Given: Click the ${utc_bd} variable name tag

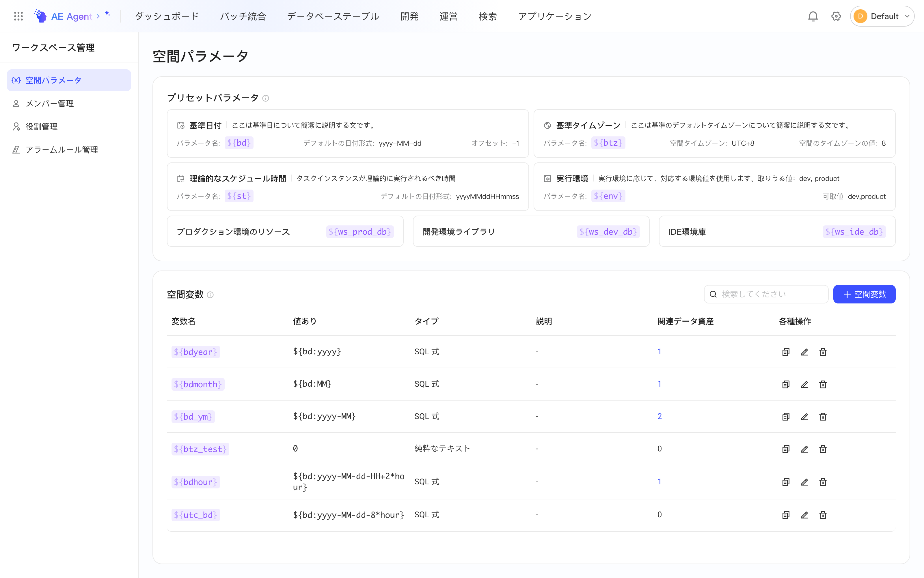Looking at the screenshot, I should (195, 515).
